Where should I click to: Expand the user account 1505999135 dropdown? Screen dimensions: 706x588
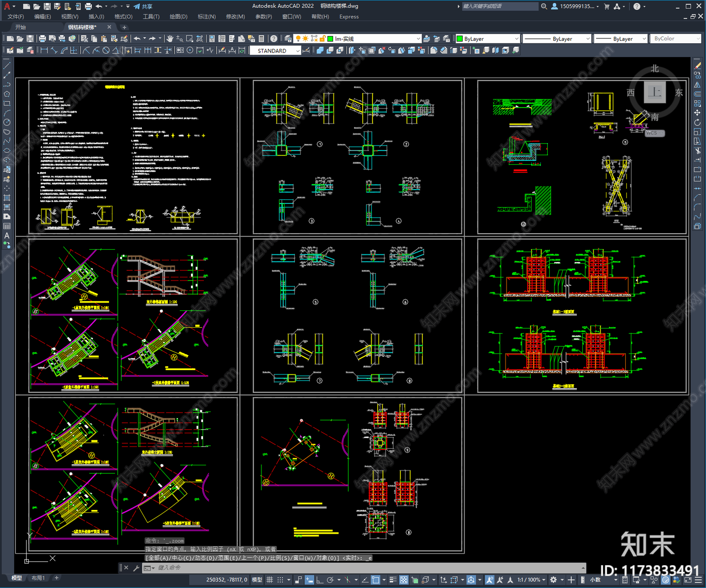575,6
